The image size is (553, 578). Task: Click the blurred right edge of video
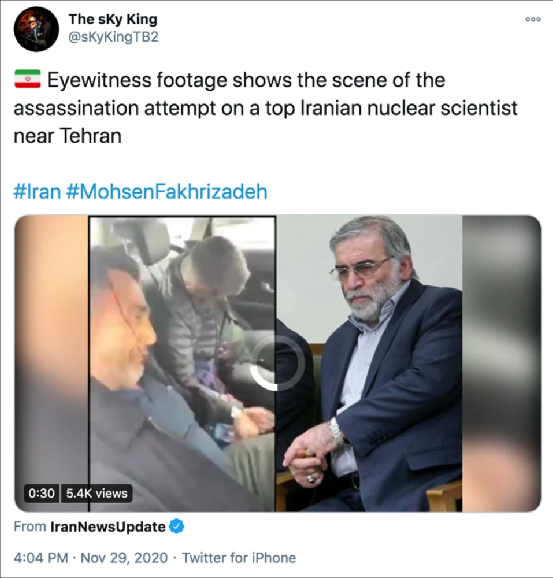(x=501, y=363)
